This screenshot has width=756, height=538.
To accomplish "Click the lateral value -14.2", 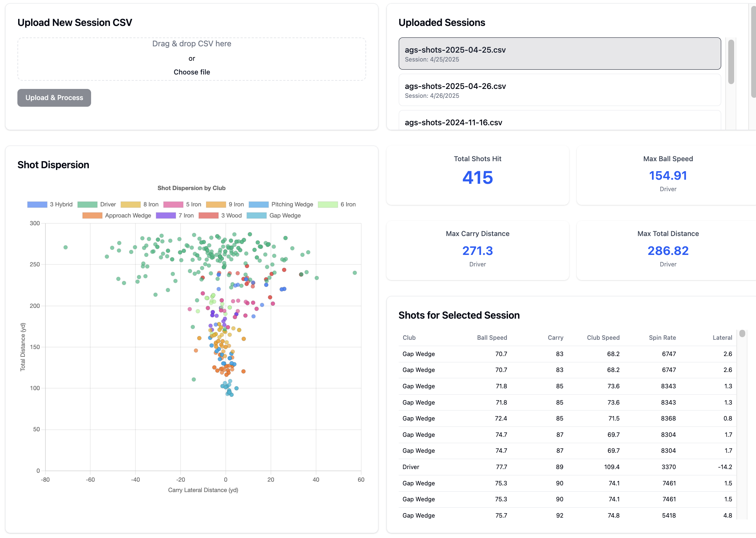I will pyautogui.click(x=725, y=467).
